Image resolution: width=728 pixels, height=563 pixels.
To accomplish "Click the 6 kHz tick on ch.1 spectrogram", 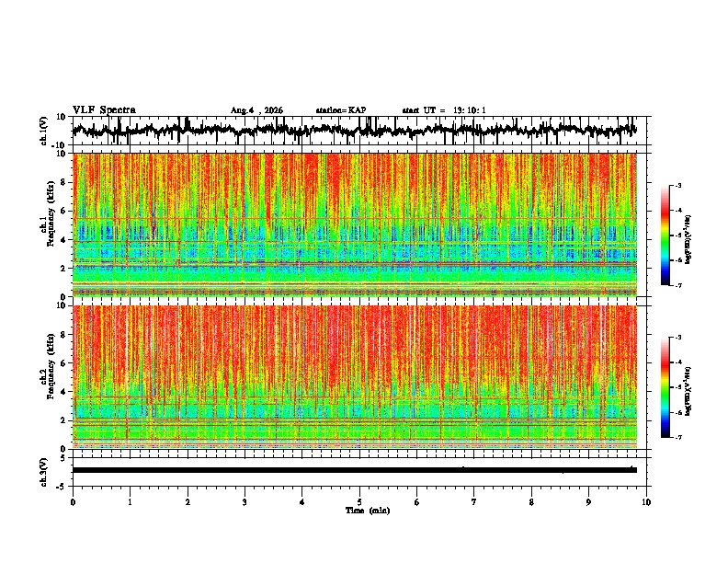I will pos(66,211).
